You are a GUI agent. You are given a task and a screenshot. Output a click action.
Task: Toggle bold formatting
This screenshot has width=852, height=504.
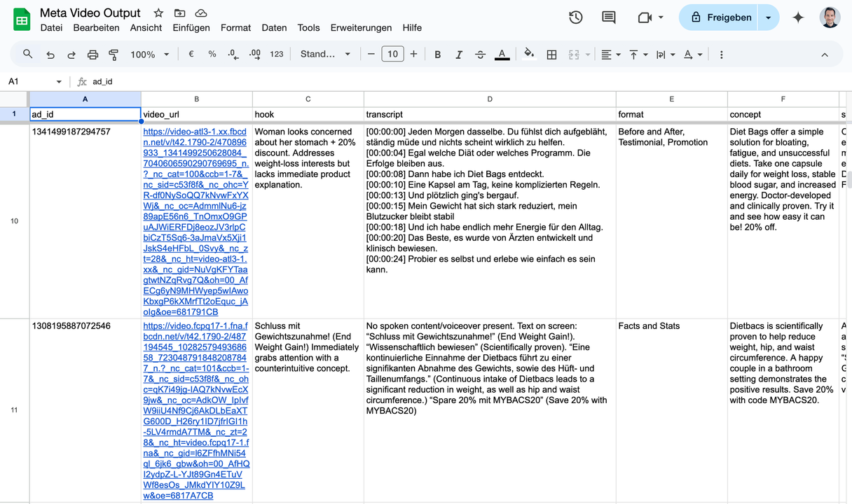point(437,53)
